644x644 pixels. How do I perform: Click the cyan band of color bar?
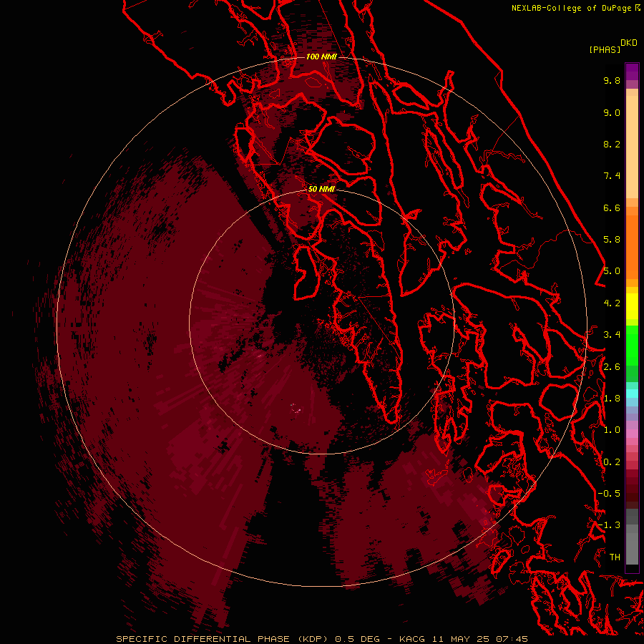click(x=632, y=394)
